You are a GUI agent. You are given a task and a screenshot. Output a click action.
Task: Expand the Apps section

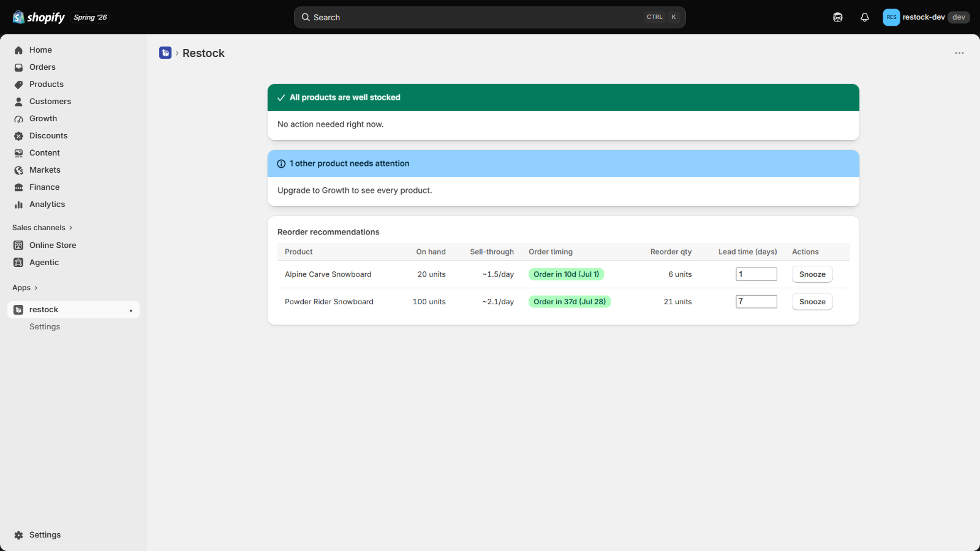(25, 288)
